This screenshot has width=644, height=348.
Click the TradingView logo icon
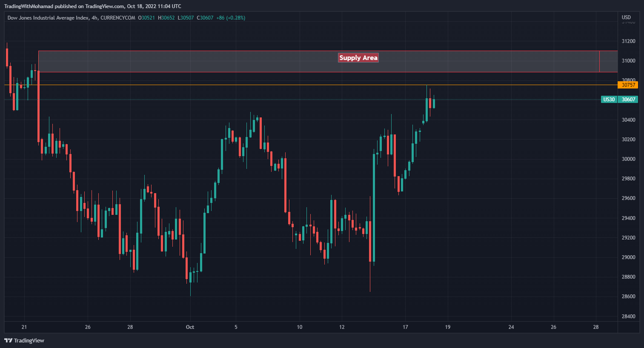(8, 340)
